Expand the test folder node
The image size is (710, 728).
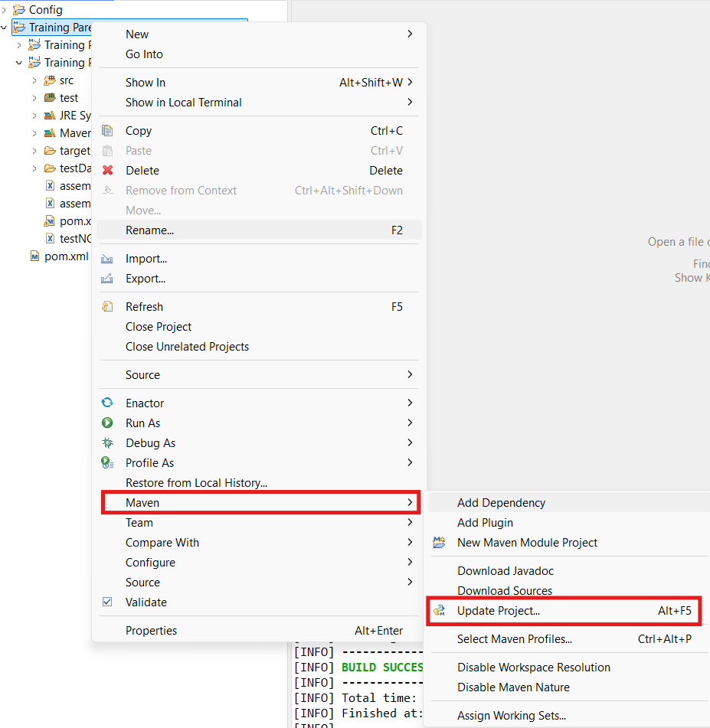point(34,98)
